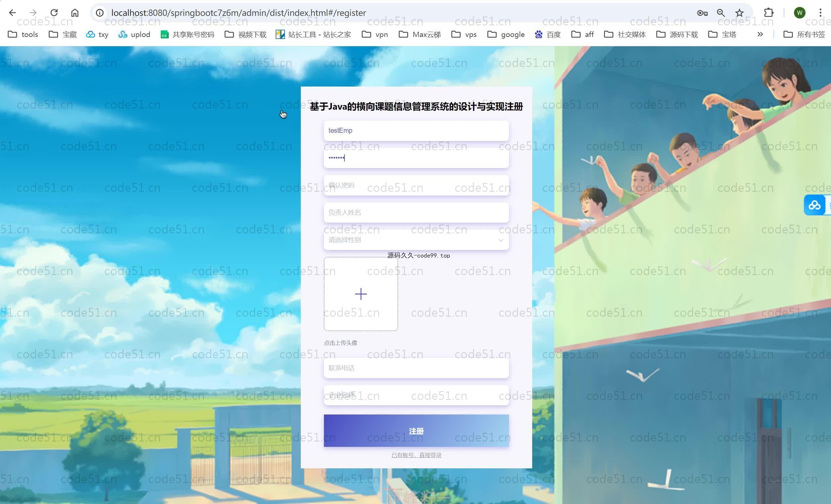Open the google bookmark folder
This screenshot has width=831, height=504.
tap(506, 34)
